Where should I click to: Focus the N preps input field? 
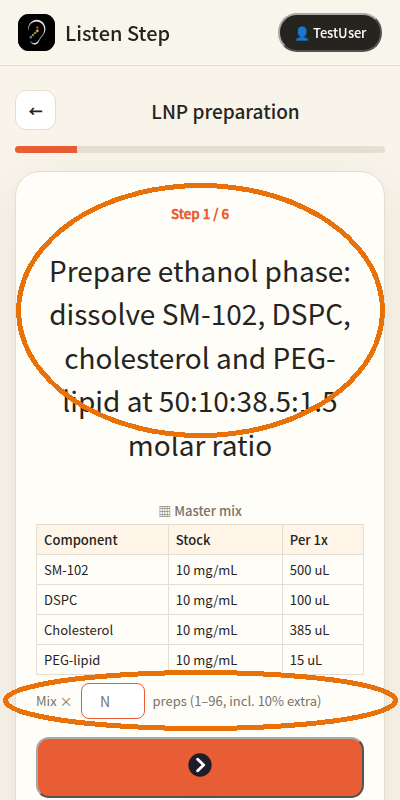click(113, 701)
